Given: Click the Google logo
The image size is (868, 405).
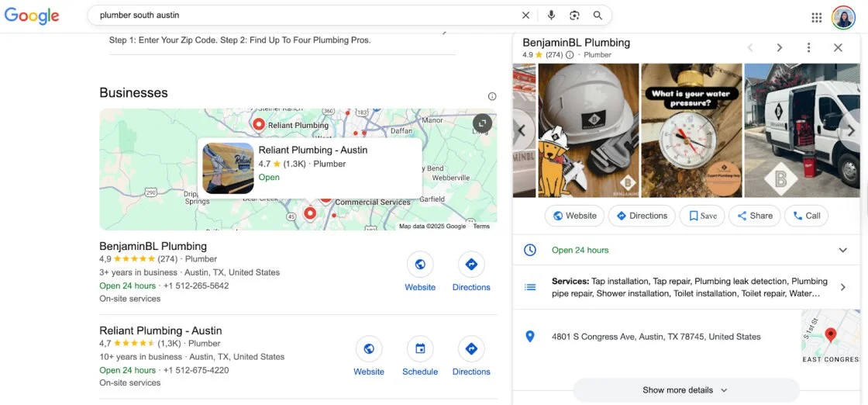Looking at the screenshot, I should pyautogui.click(x=32, y=16).
